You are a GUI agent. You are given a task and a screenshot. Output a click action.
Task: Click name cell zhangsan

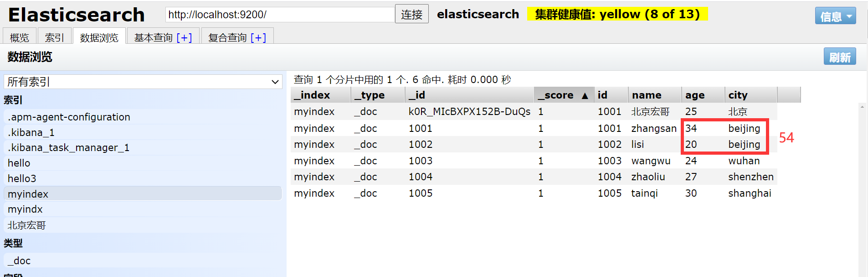point(653,128)
